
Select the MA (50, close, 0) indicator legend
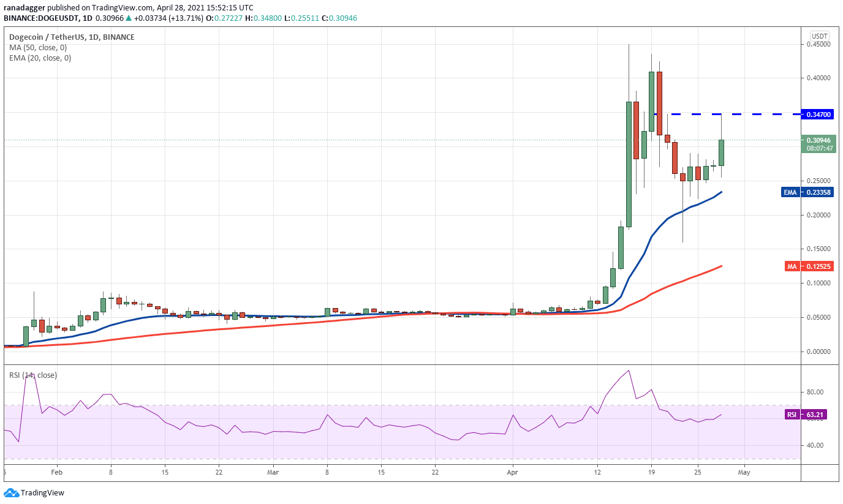click(x=38, y=47)
